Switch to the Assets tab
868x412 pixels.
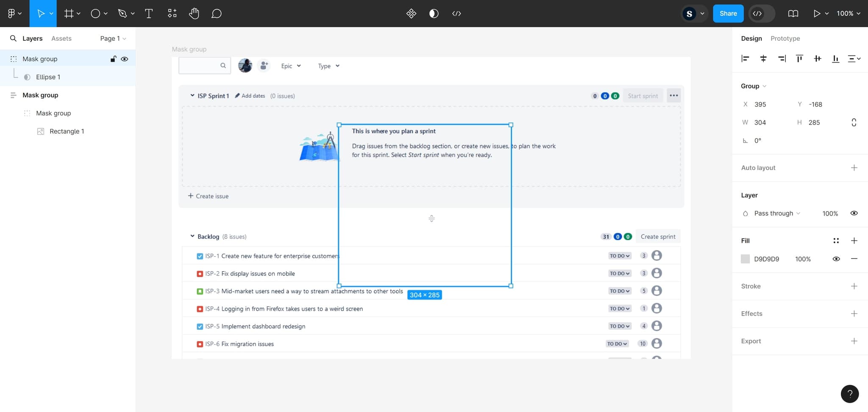[x=61, y=39]
